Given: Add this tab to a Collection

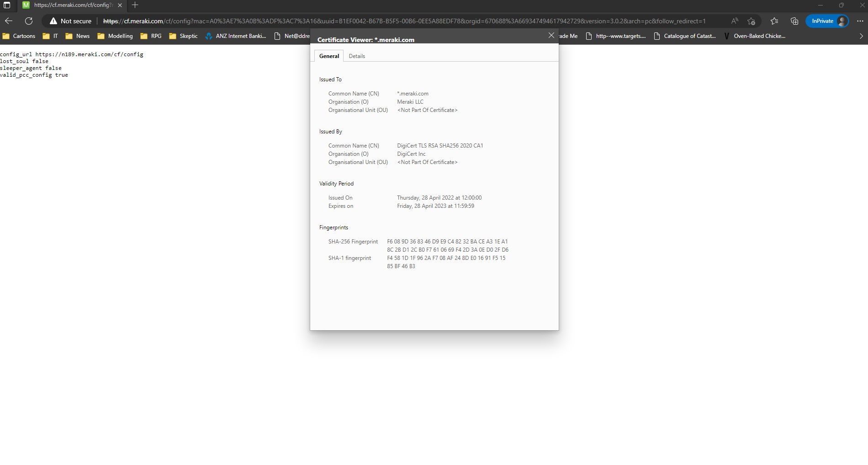Looking at the screenshot, I should click(794, 21).
